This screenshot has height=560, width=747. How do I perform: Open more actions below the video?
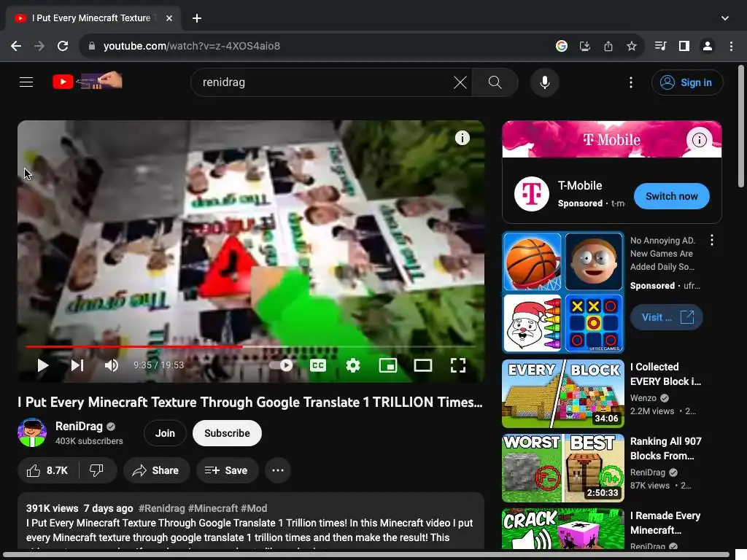[278, 470]
